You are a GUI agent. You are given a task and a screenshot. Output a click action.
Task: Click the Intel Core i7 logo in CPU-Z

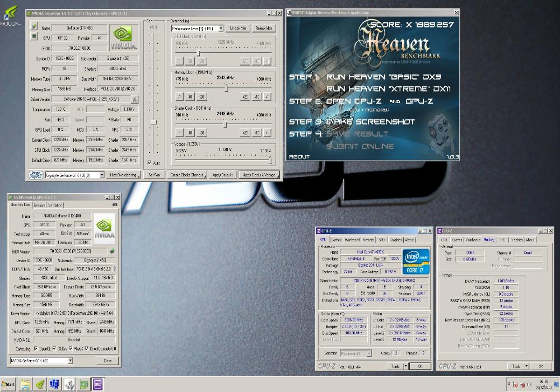(416, 262)
